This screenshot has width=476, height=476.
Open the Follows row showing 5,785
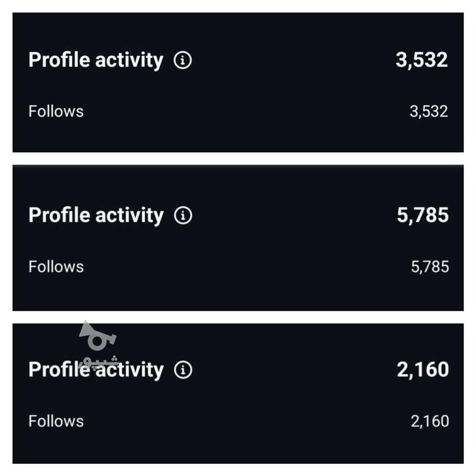point(56,267)
